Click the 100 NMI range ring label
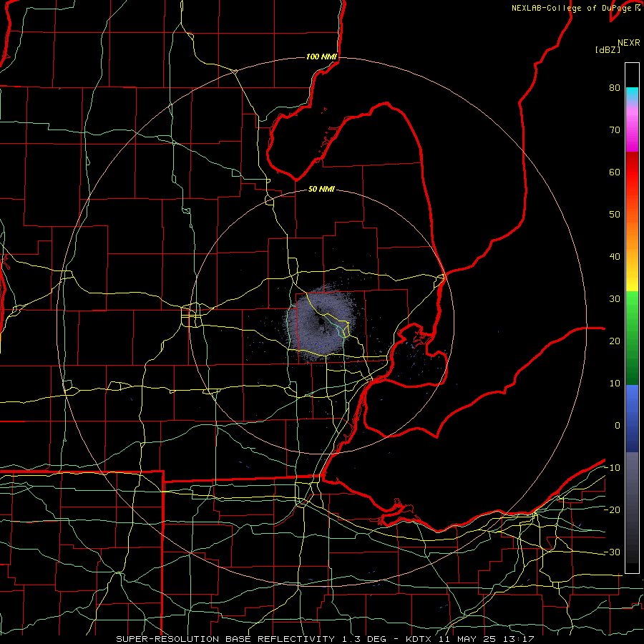Image resolution: width=644 pixels, height=644 pixels. pos(321,57)
